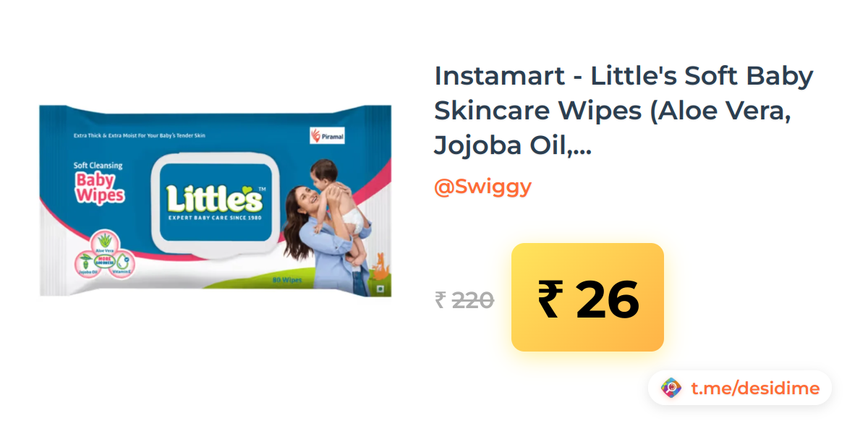Click the green vegetarian mark on pack
This screenshot has height=434, width=868.
coord(381,289)
